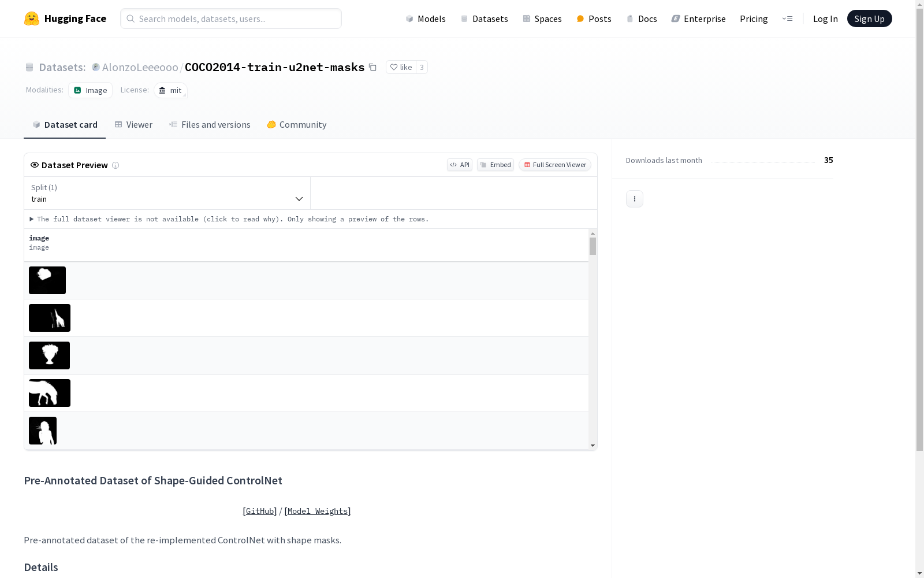924x578 pixels.
Task: Click the search magnifier icon
Action: 131,18
